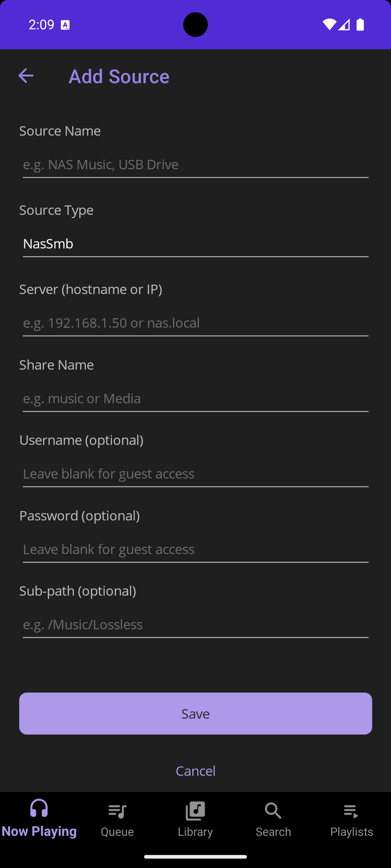Open the Source Type NasSmb dropdown
Screen dimensions: 391x868
pos(195,244)
